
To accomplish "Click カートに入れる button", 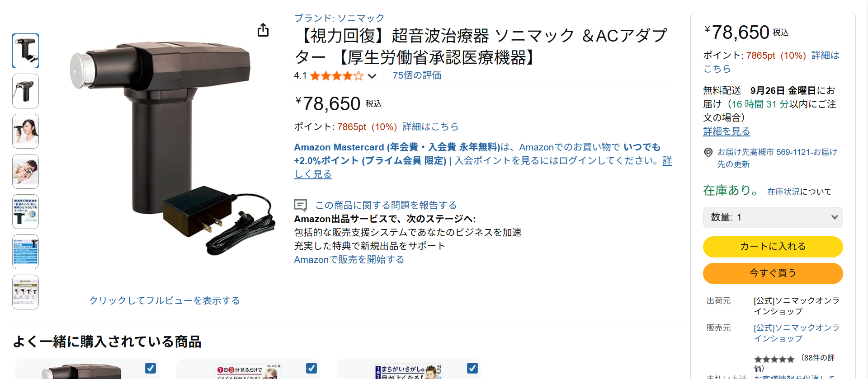I will point(773,247).
